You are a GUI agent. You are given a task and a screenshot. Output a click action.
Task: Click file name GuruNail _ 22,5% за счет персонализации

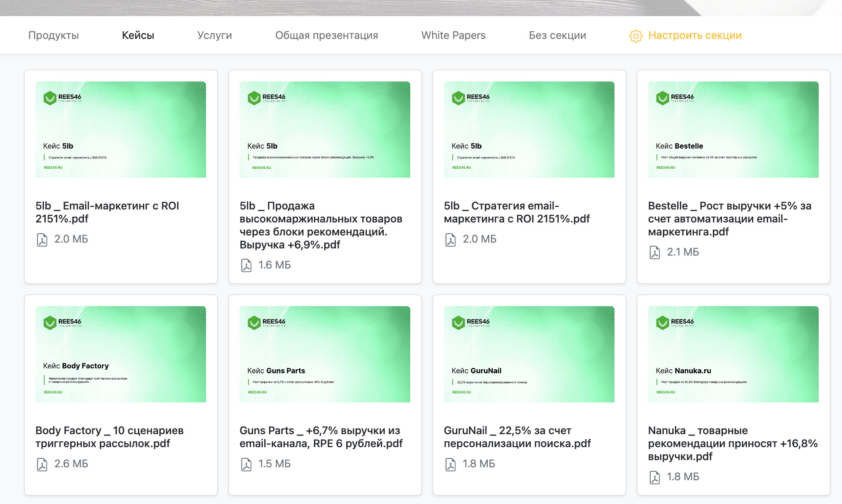(517, 437)
